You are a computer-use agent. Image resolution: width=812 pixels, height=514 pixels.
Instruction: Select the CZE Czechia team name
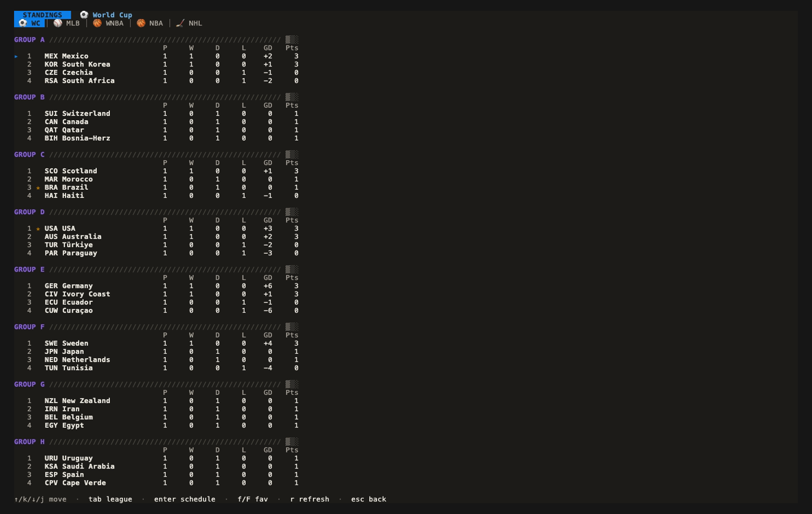pos(69,73)
